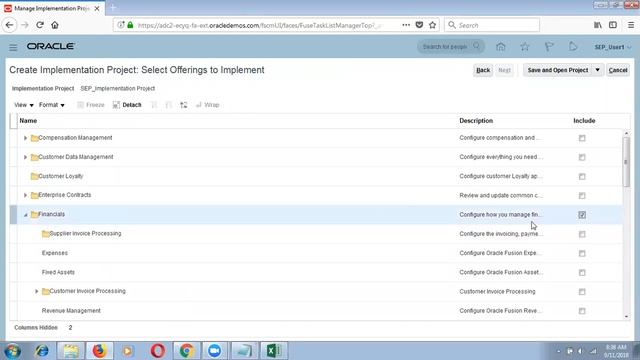Open the Notifications bell icon

click(573, 47)
